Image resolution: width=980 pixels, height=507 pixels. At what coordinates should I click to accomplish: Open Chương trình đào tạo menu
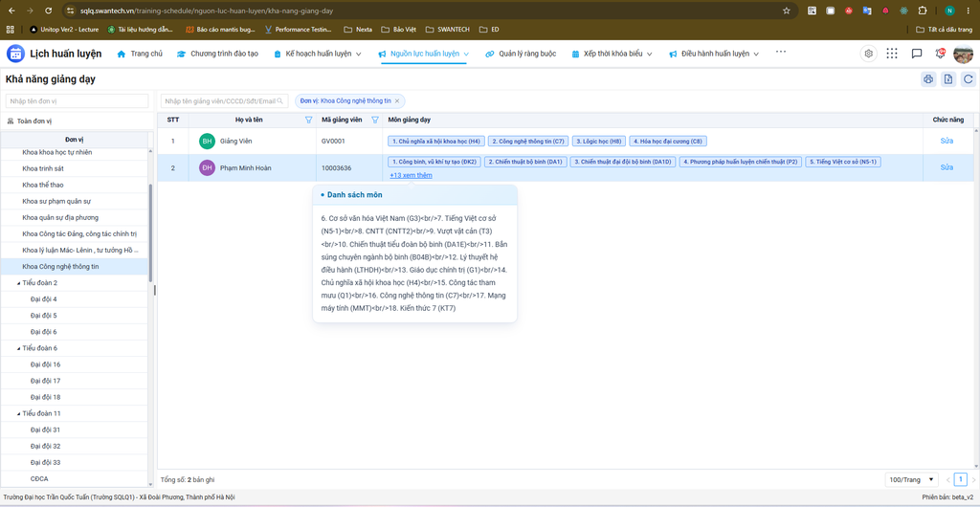pyautogui.click(x=217, y=54)
